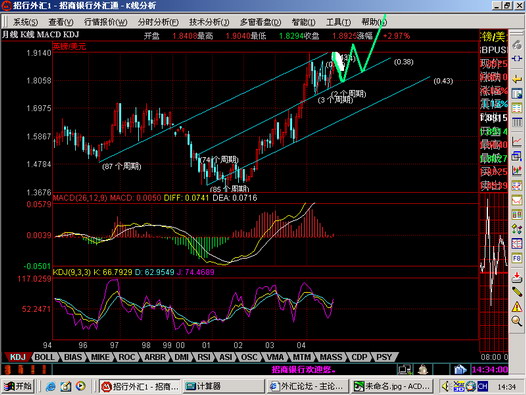
Task: Click the red download arrow icon
Action: [517, 277]
